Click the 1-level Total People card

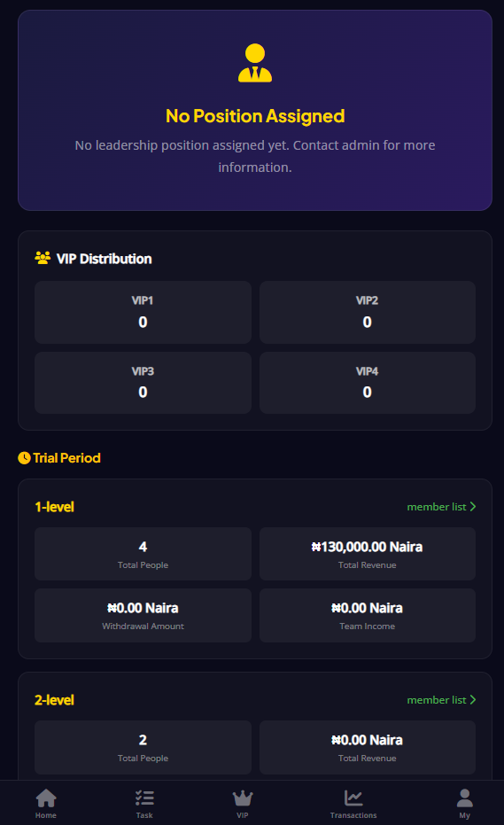coord(143,554)
